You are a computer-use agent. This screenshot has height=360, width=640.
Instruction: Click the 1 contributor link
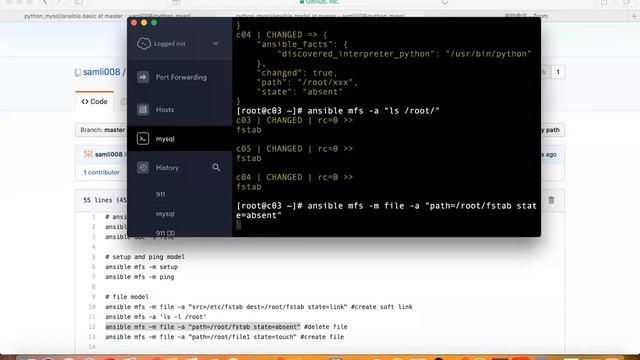(x=102, y=172)
